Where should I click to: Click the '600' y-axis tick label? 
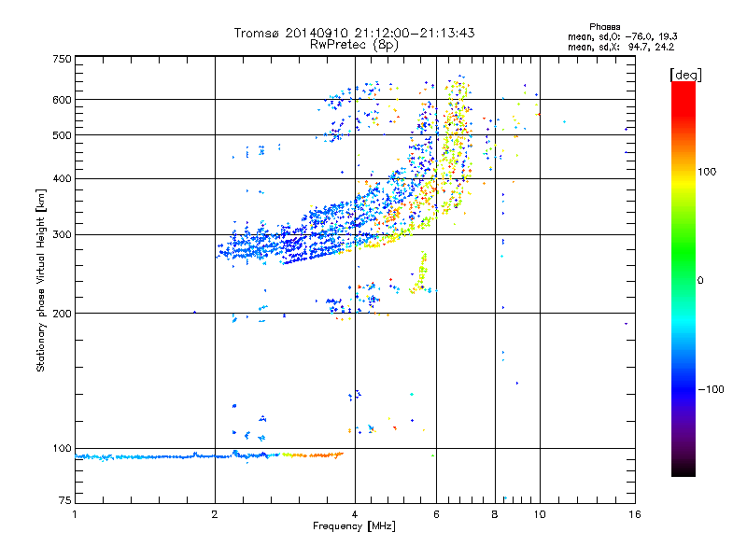[62, 100]
